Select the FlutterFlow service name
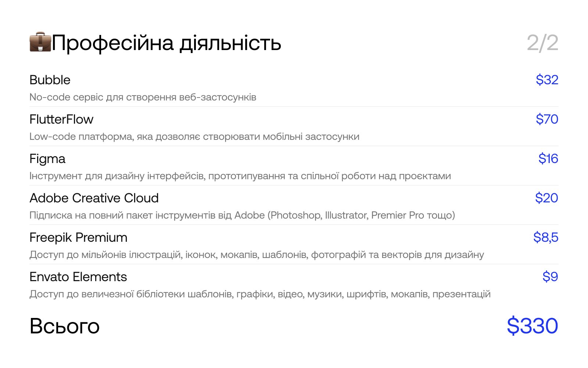The width and height of the screenshot is (588, 368). click(61, 119)
